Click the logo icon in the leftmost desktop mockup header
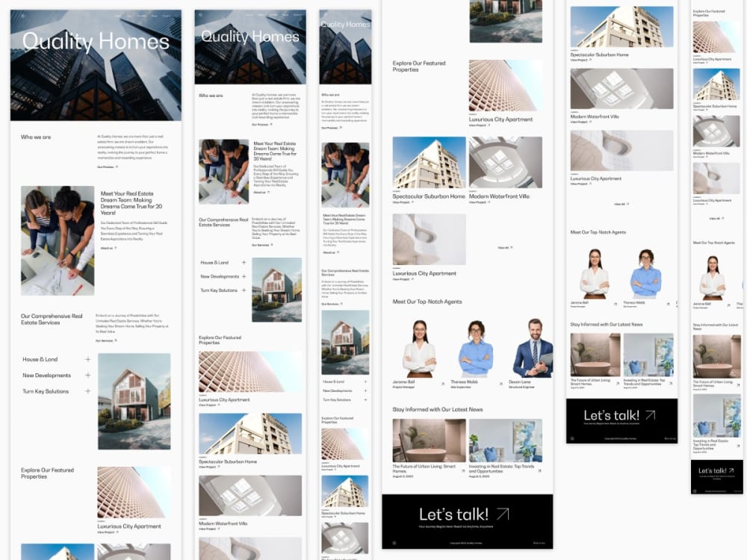This screenshot has width=747, height=560. [22, 16]
